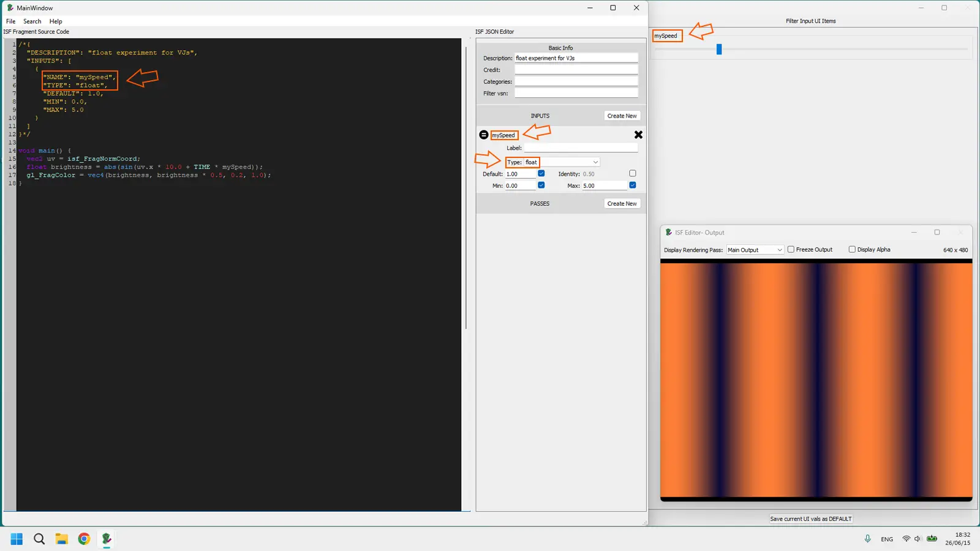Click the void main() line in the code

tap(45, 151)
